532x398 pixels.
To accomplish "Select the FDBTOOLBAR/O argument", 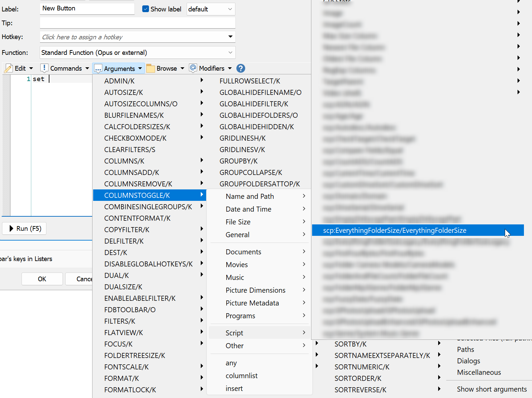I will point(149,310).
